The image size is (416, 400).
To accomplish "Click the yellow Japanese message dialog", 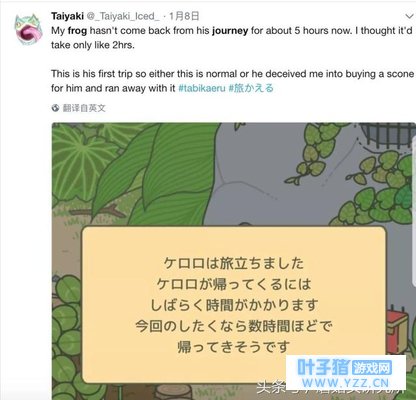I will pyautogui.click(x=234, y=305).
